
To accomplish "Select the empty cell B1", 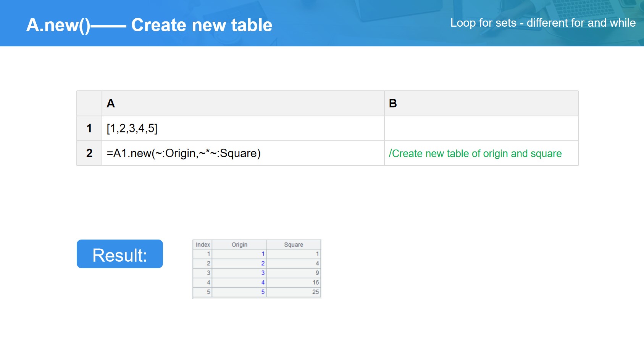I will (481, 129).
